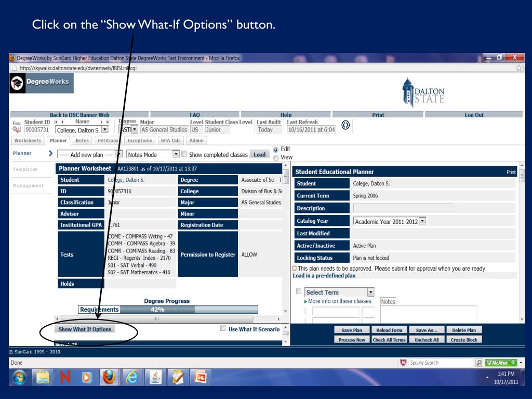Image resolution: width=532 pixels, height=399 pixels.
Task: Open the Windows Start menu
Action: click(20, 377)
